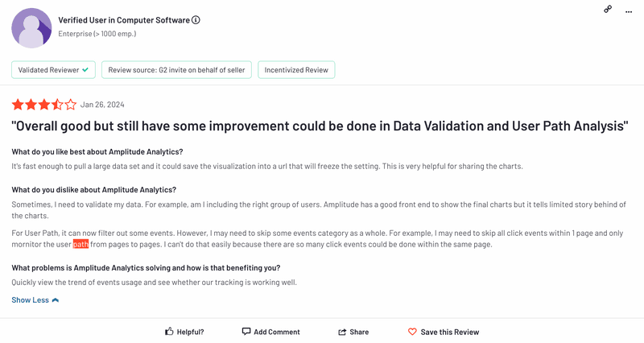Click the Add Comment speech bubble icon
This screenshot has height=343, width=644.
[x=246, y=331]
